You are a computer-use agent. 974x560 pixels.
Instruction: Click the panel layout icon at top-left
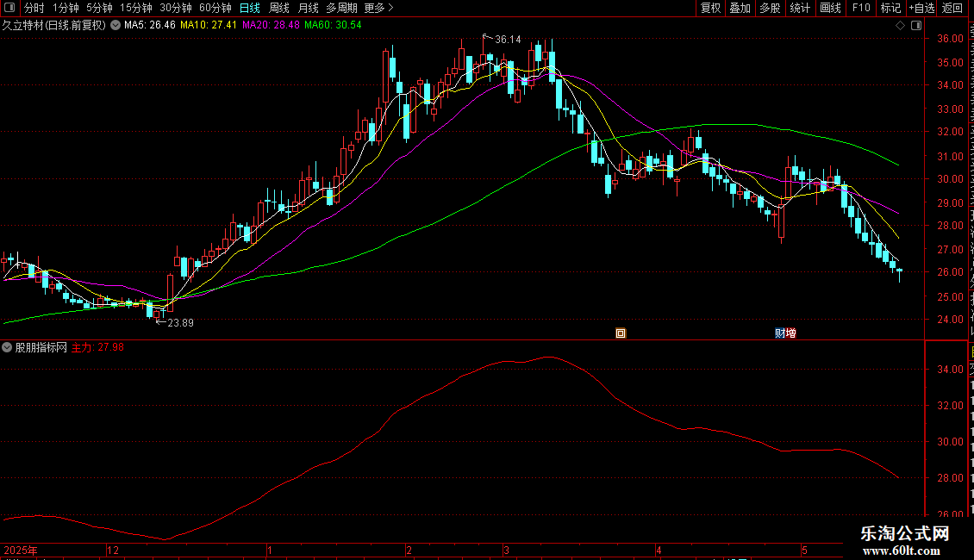(x=9, y=8)
